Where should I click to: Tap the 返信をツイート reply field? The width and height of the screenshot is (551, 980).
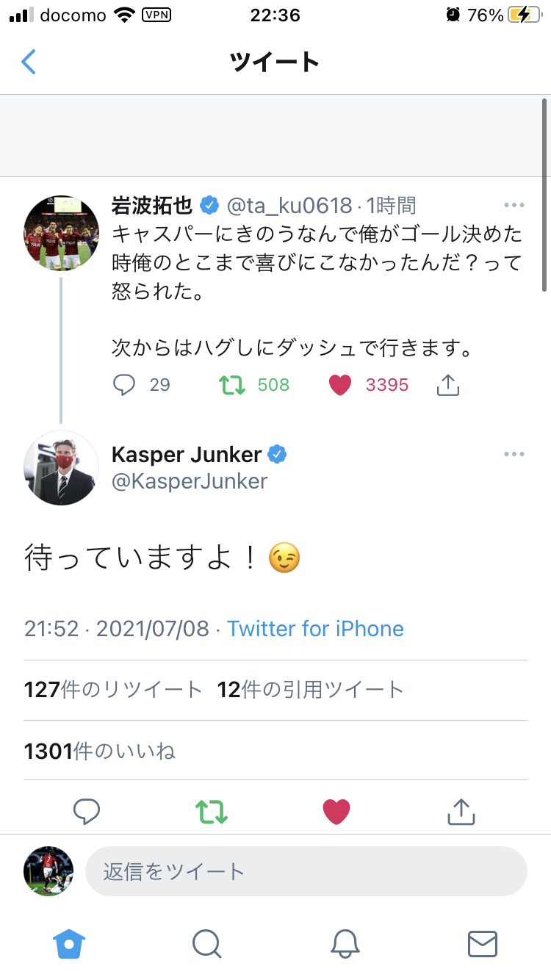pos(306,872)
